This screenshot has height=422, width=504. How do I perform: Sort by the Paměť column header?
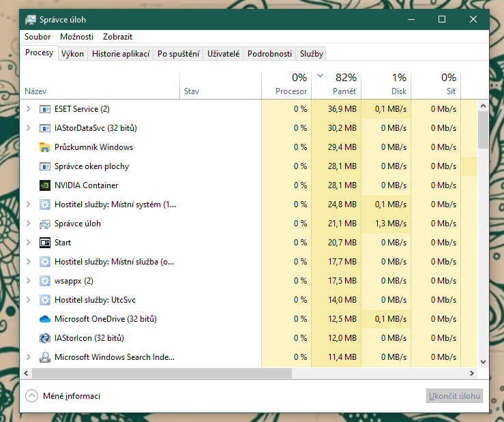tap(336, 85)
